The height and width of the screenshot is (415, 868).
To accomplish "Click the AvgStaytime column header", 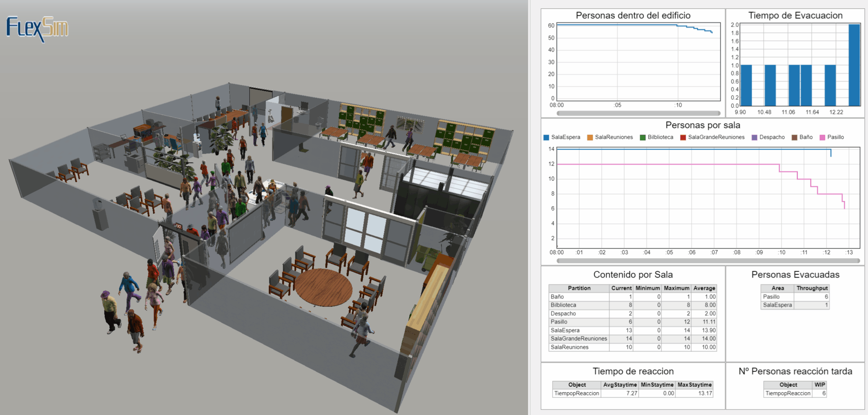I will 620,385.
